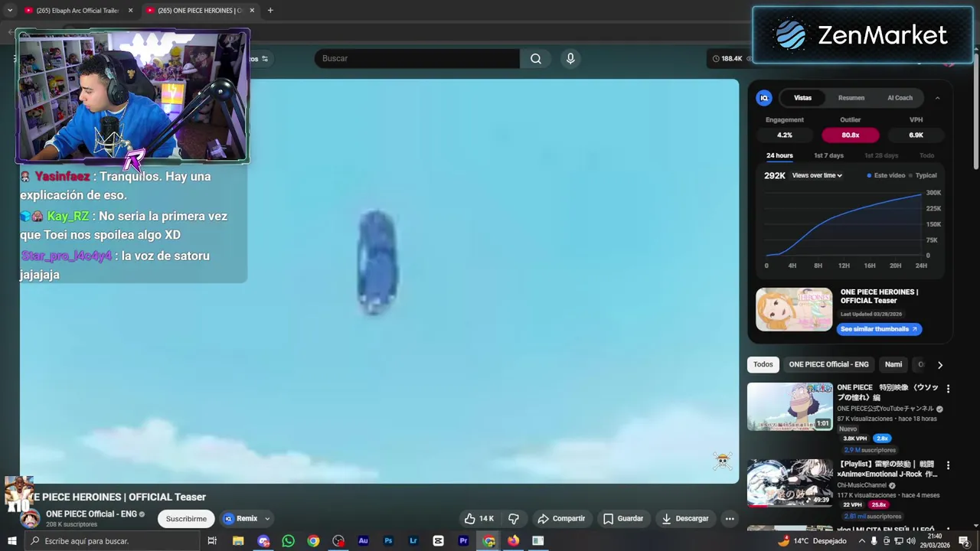Dislike the video with thumbs down
Screen dimensions: 980x551
tap(514, 519)
